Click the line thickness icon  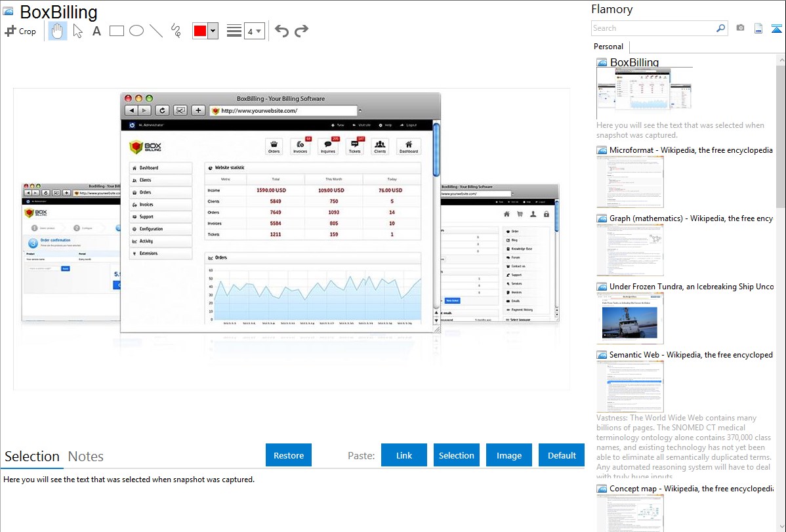[x=234, y=31]
